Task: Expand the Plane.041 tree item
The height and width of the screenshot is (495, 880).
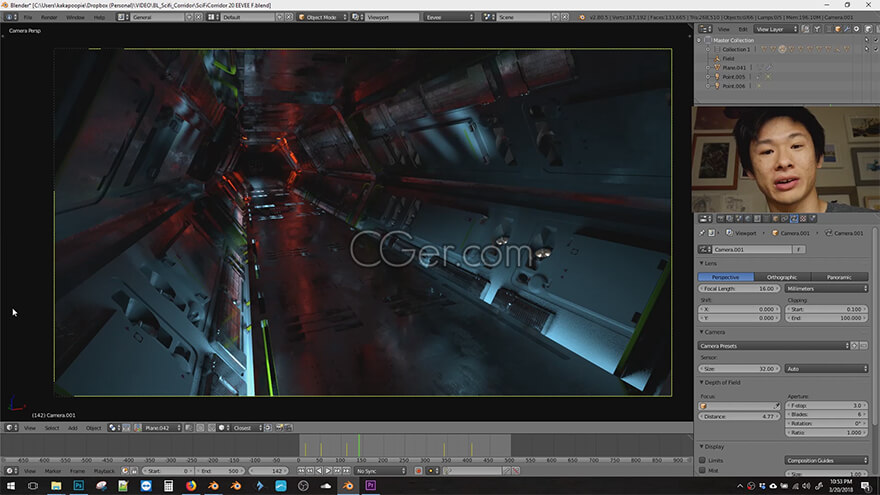Action: 708,68
